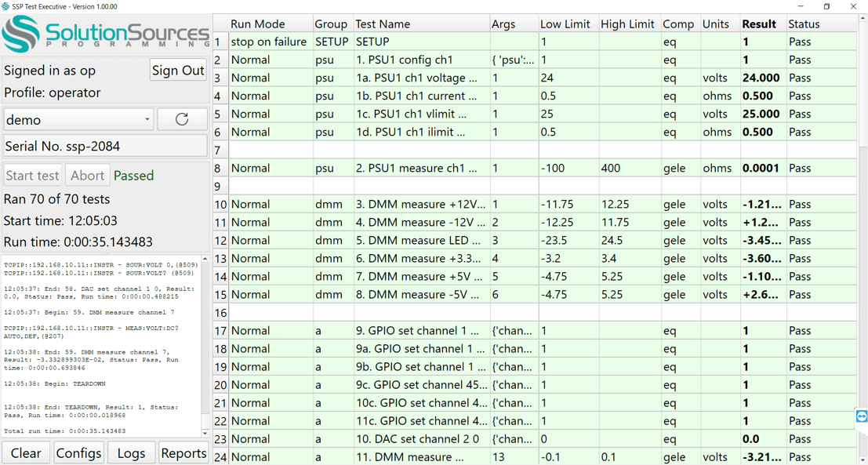
Task: Click the Start test button
Action: click(33, 176)
